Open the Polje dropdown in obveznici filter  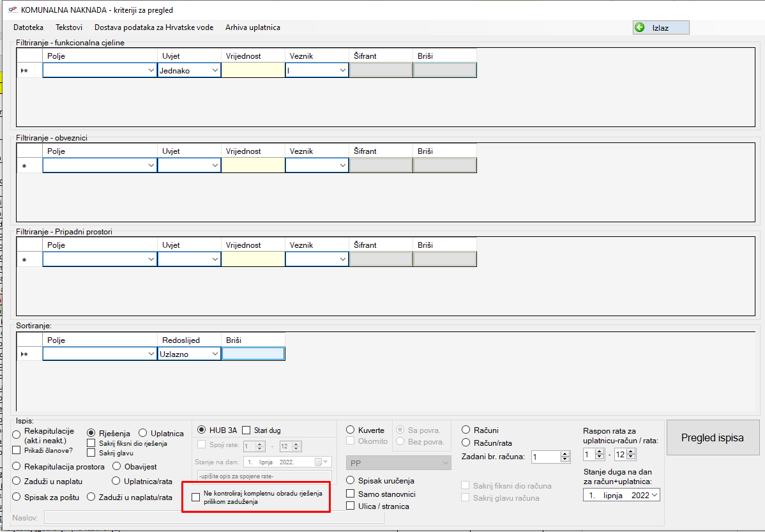151,166
